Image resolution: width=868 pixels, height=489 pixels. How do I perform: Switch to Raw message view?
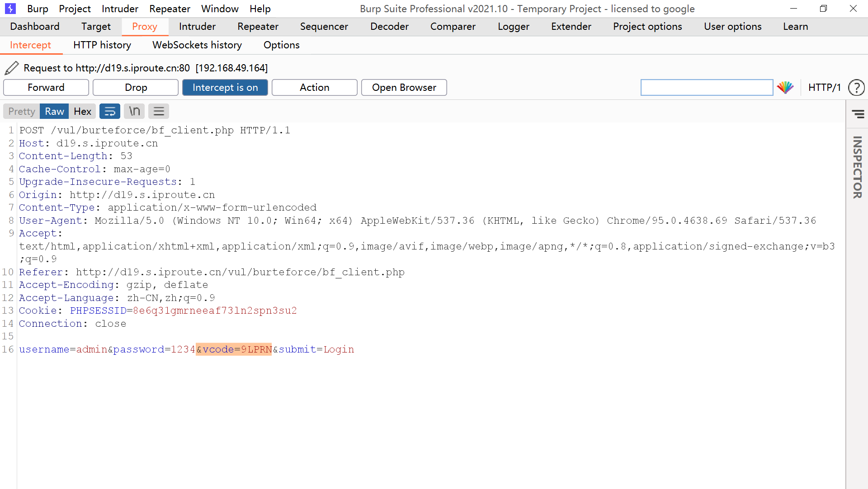click(54, 111)
